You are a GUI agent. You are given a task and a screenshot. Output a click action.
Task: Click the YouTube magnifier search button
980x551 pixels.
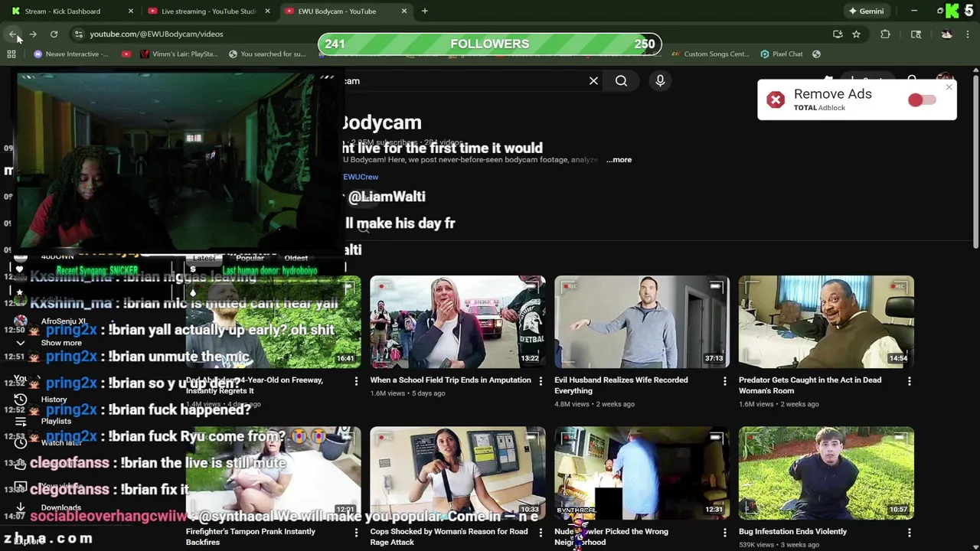pos(621,80)
